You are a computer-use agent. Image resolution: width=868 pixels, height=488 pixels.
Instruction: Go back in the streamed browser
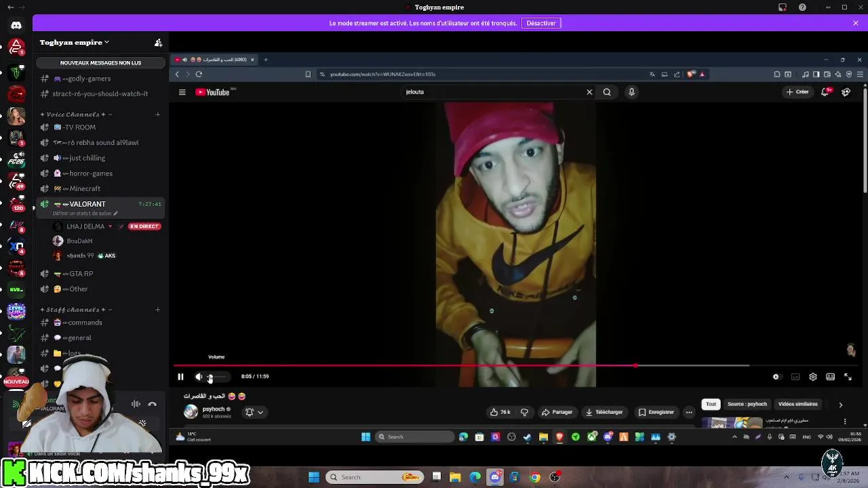[177, 74]
